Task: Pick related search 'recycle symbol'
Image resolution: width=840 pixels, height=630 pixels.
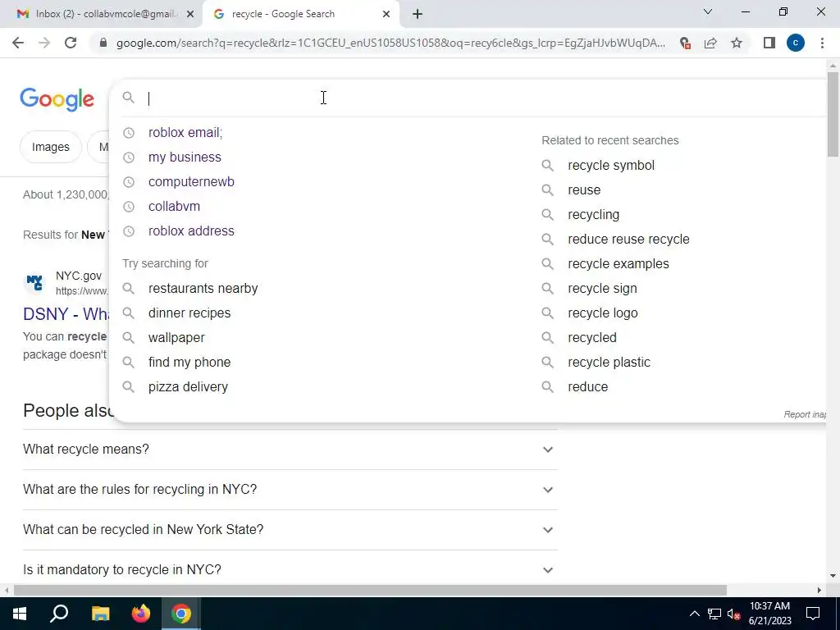Action: tap(610, 166)
